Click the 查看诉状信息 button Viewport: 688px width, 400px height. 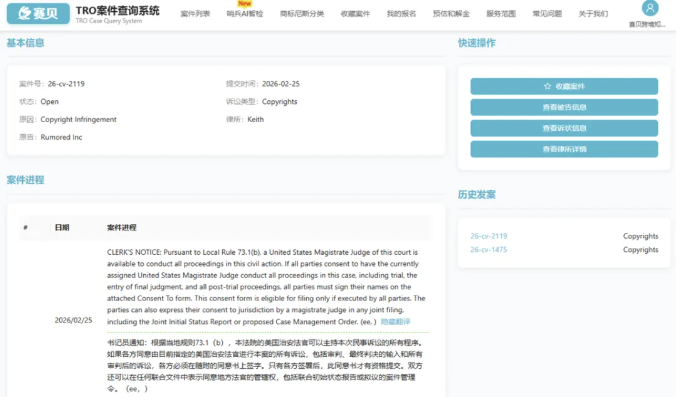[564, 128]
